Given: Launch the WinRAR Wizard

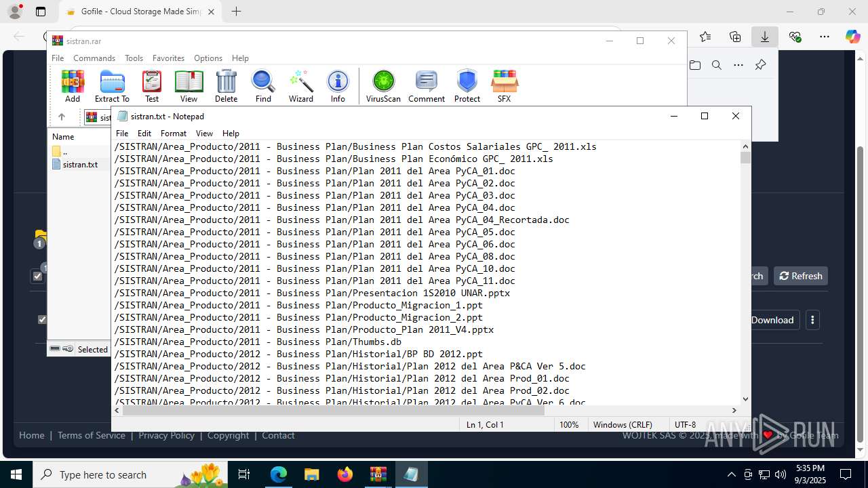Looking at the screenshot, I should point(300,86).
